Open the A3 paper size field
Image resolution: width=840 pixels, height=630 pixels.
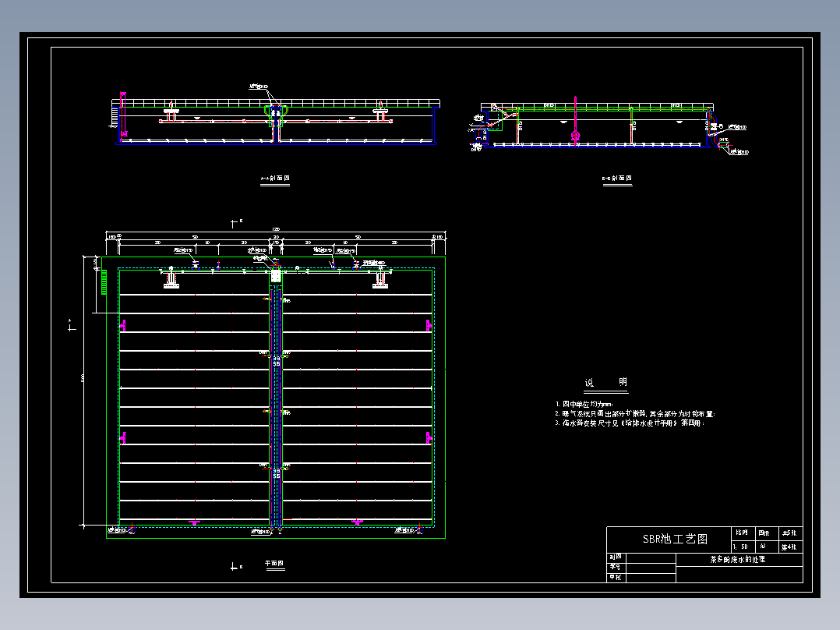click(764, 545)
